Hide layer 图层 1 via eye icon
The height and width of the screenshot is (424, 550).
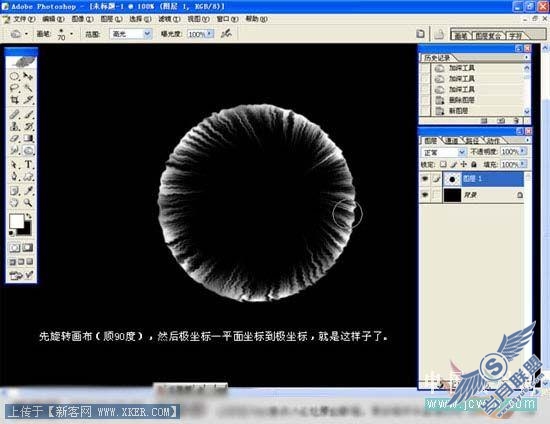coord(425,179)
